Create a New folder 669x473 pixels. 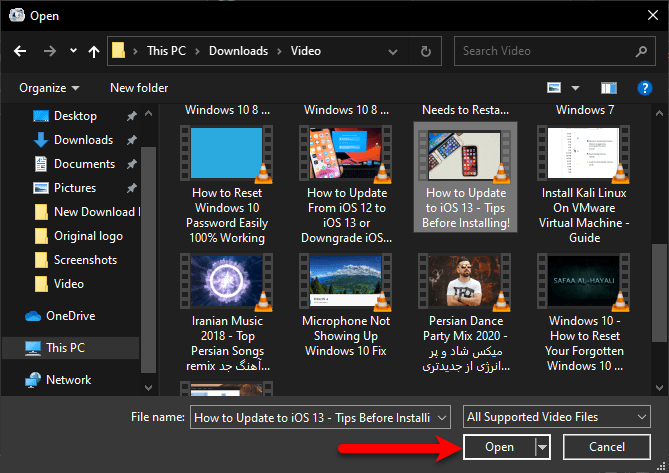pyautogui.click(x=139, y=88)
